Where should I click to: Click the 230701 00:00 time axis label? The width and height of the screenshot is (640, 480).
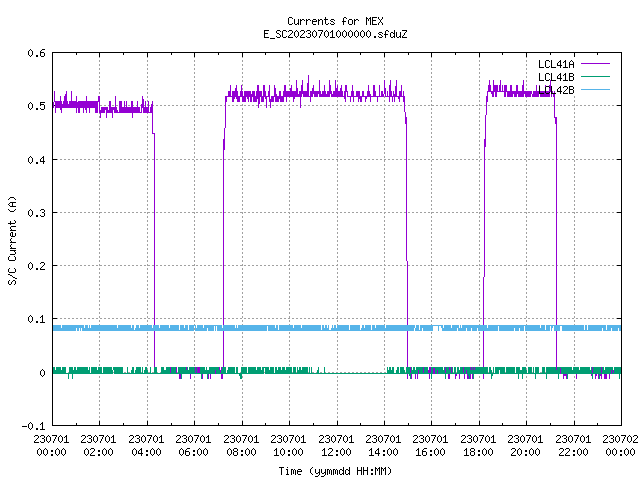(51, 445)
